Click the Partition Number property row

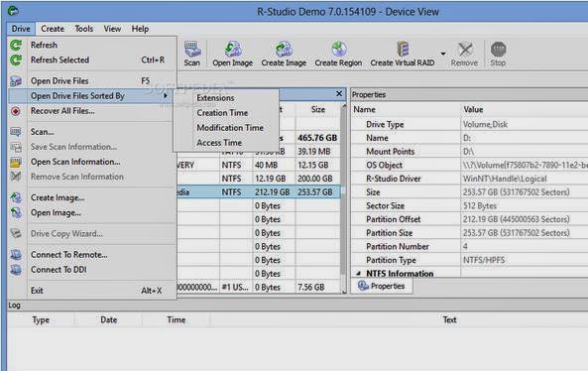point(470,246)
